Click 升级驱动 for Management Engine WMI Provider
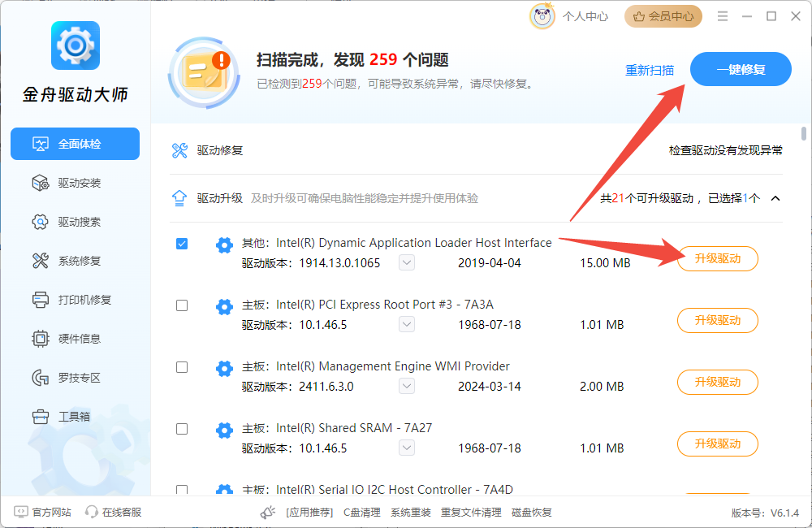The height and width of the screenshot is (528, 812). coord(718,382)
